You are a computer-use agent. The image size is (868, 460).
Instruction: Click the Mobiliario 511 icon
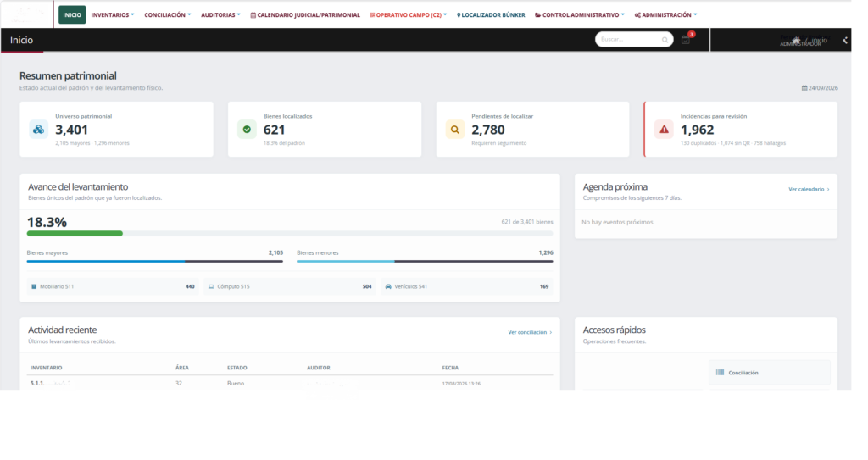pyautogui.click(x=34, y=286)
